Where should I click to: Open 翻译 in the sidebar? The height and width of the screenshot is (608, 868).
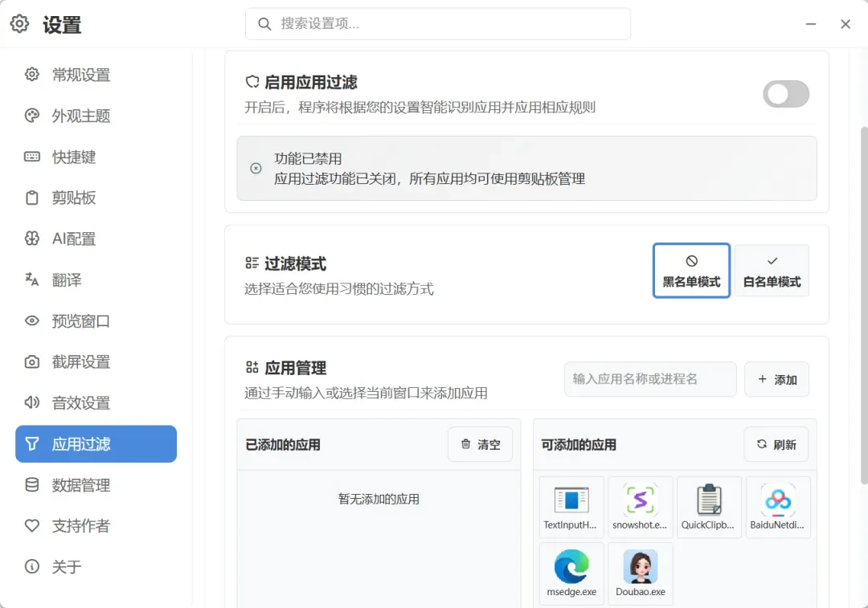point(96,280)
